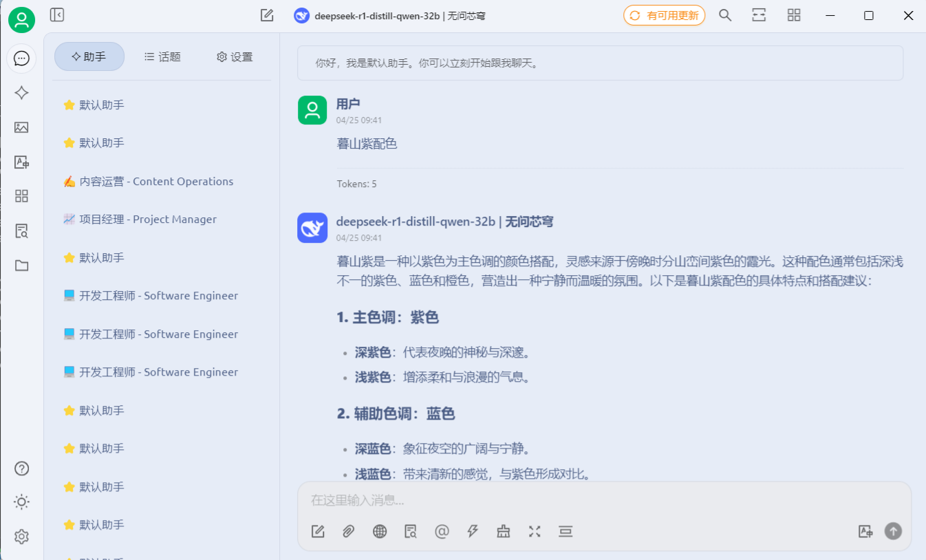Click the message input field

pyautogui.click(x=599, y=501)
